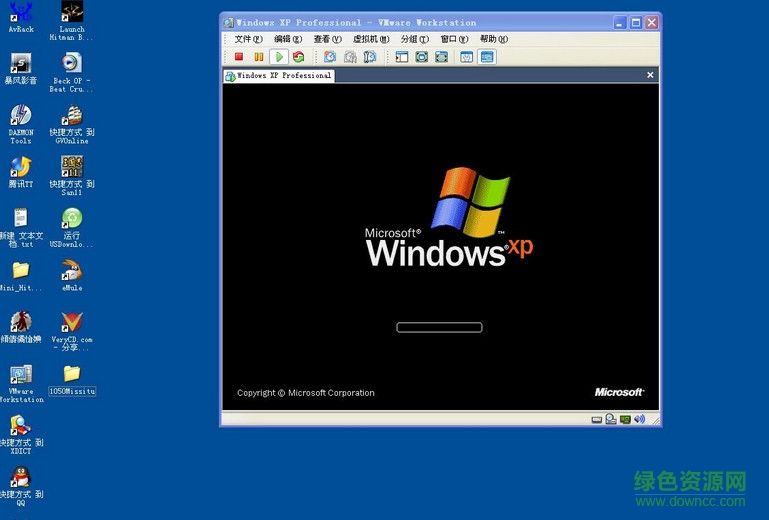
Task: Select the QQ penguin desktop shortcut
Action: (x=20, y=482)
